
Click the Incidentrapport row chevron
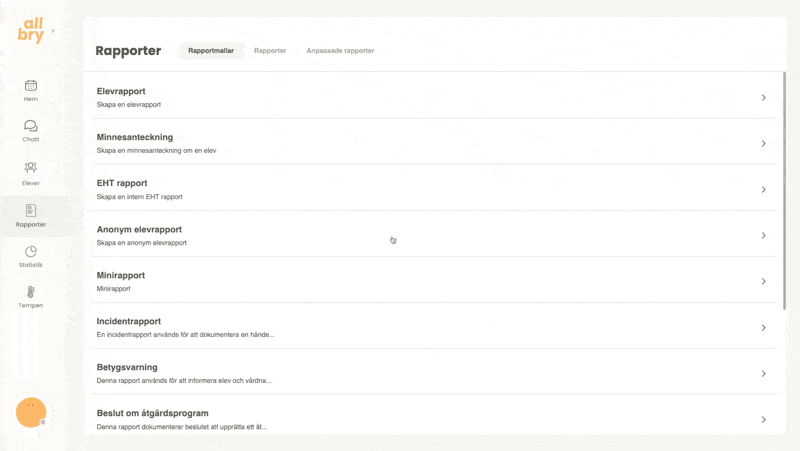click(763, 328)
